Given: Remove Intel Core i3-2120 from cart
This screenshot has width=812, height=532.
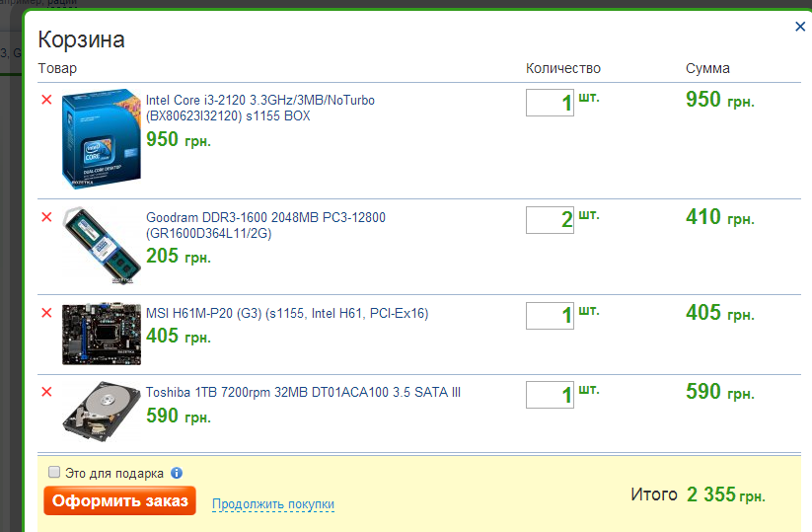Looking at the screenshot, I should [x=46, y=100].
